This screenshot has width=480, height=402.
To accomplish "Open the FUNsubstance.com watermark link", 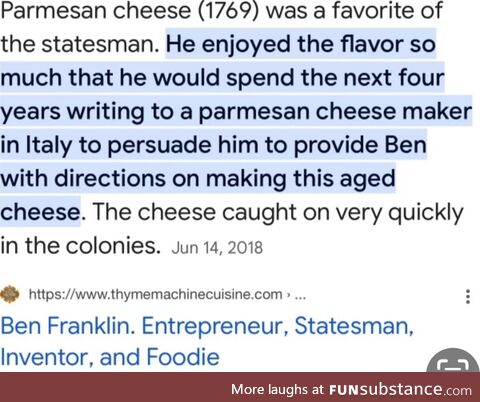I will pos(400,389).
